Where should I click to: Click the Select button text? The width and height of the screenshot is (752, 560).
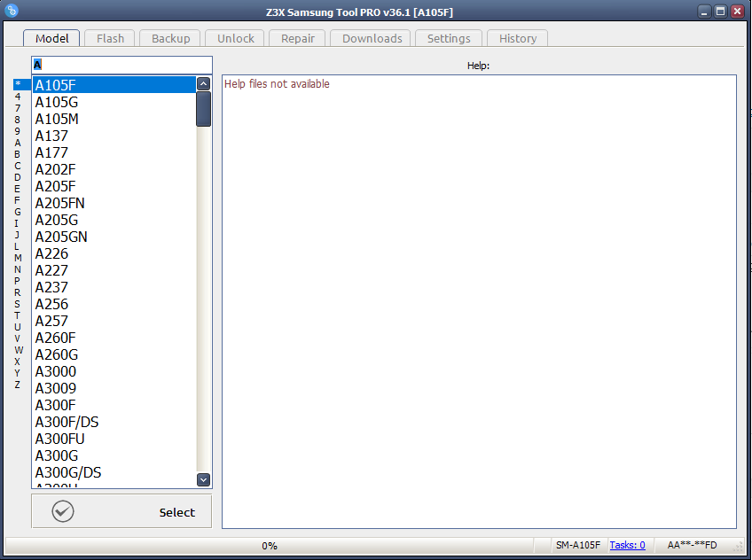pyautogui.click(x=177, y=512)
